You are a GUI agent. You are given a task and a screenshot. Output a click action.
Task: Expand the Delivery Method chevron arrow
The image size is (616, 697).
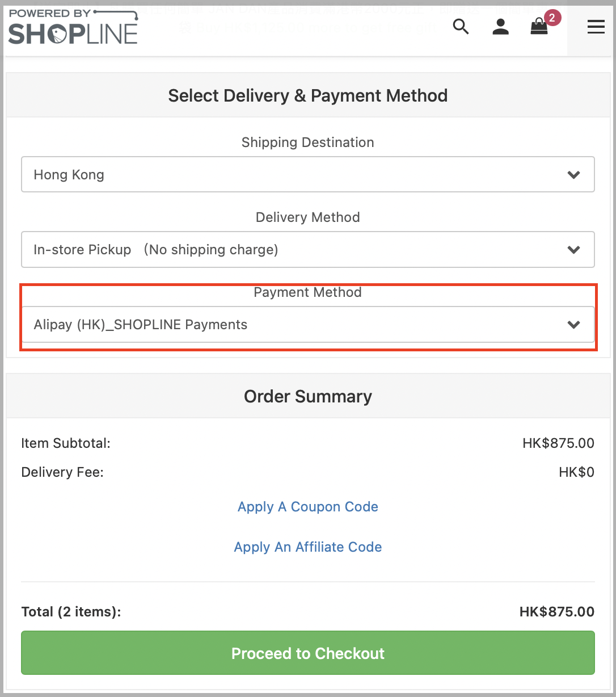coord(574,250)
